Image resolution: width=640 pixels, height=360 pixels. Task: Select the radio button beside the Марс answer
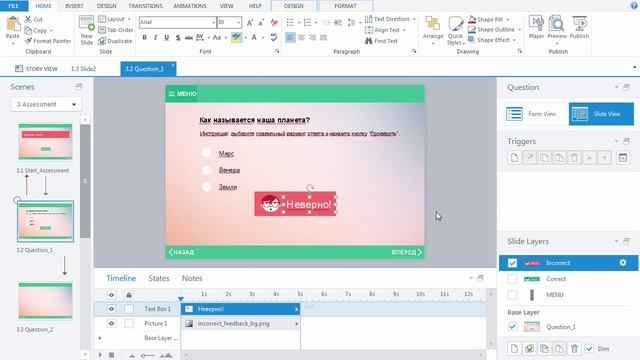[x=207, y=153]
